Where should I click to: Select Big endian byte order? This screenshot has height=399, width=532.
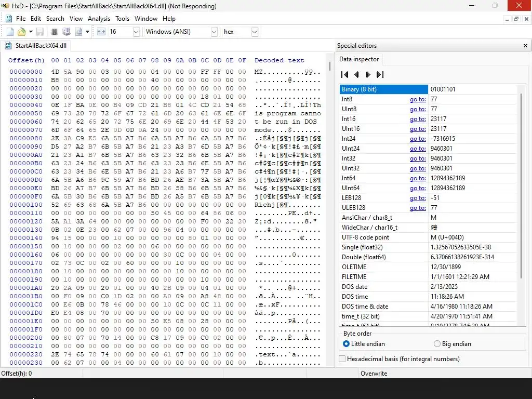click(453, 344)
